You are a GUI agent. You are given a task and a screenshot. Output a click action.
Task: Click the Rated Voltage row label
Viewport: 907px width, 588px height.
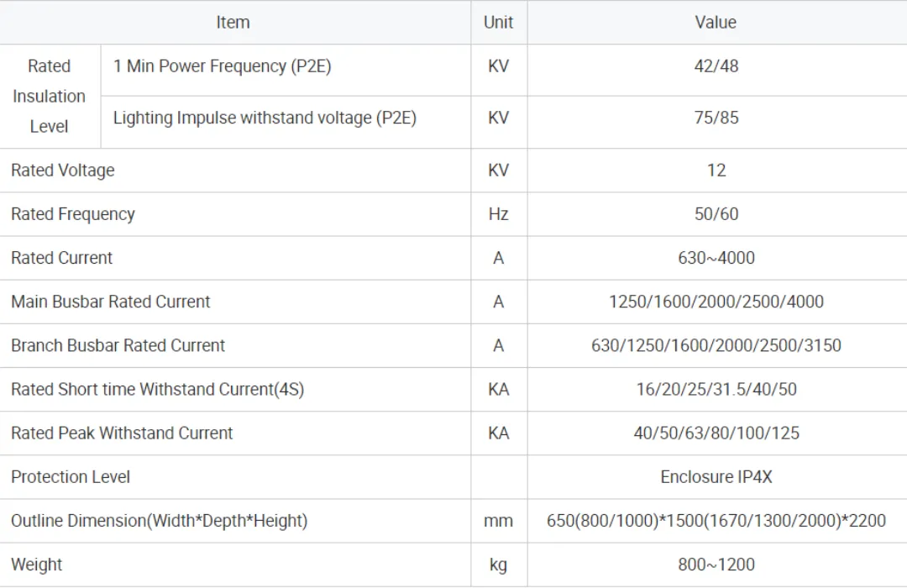(63, 171)
